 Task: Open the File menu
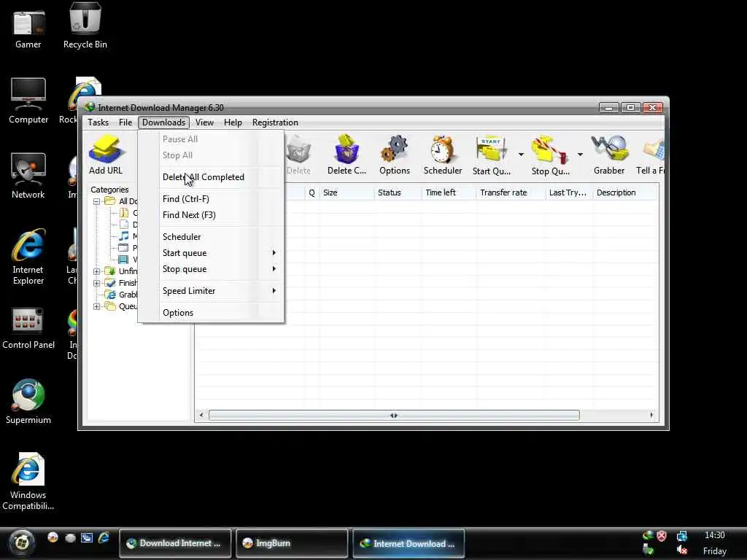(125, 122)
